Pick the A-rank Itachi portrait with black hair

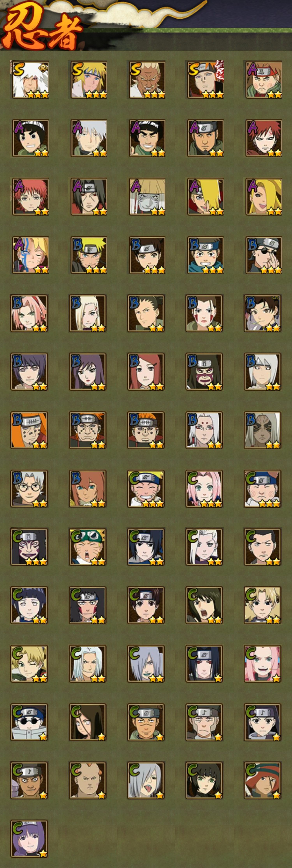[88, 196]
